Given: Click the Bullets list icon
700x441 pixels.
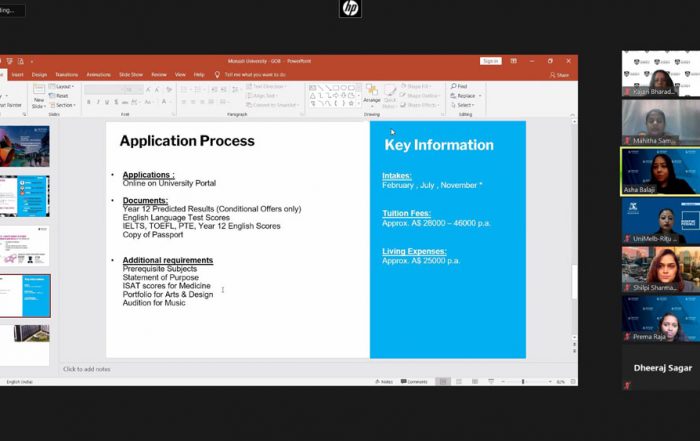Looking at the screenshot, I should [x=185, y=90].
